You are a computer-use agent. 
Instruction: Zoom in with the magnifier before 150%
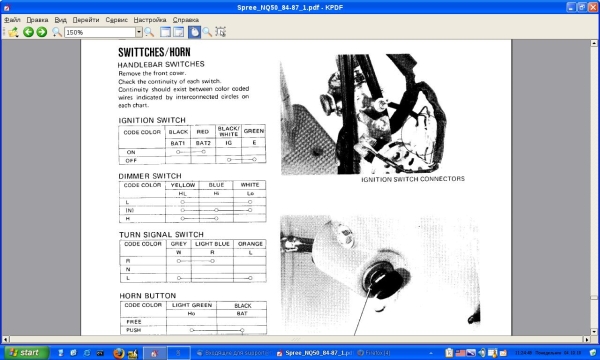point(57,32)
